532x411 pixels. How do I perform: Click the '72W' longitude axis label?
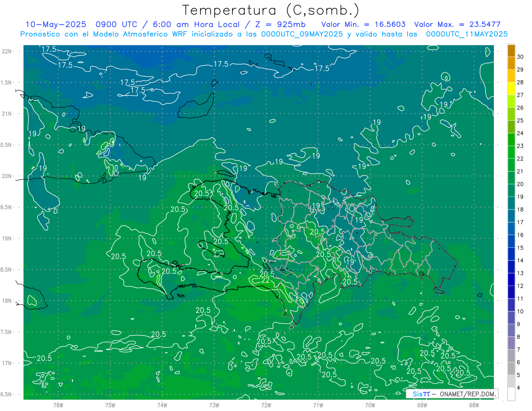click(x=266, y=405)
